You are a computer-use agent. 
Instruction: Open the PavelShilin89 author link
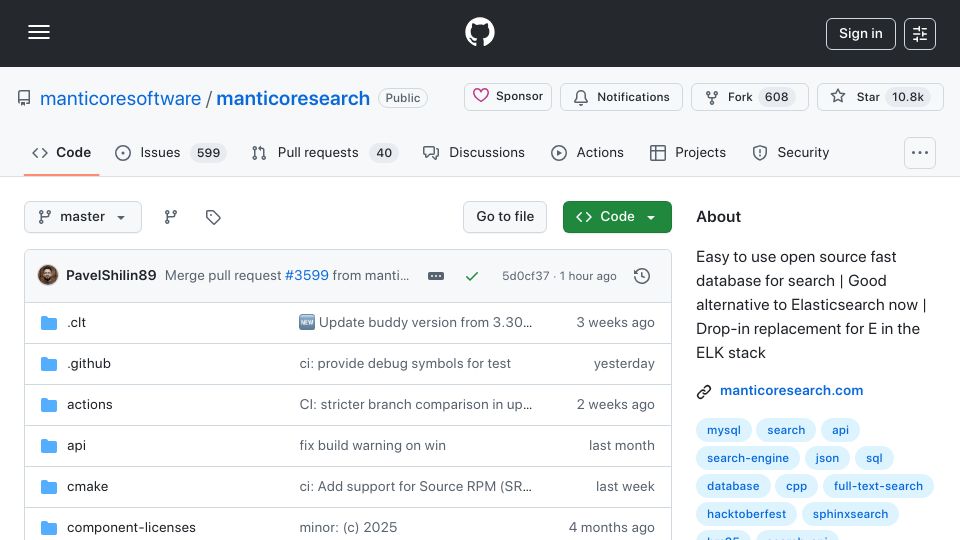tap(111, 276)
